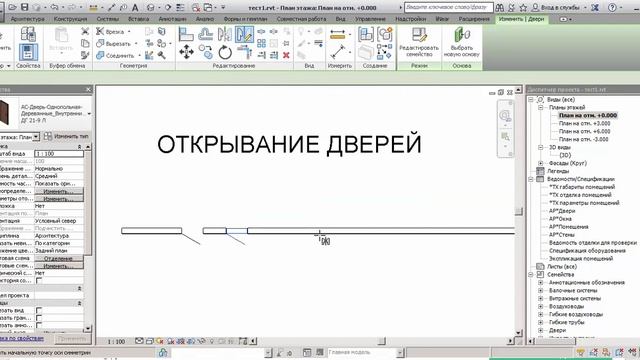Open the Конструкция ribbon tab
Image resolution: width=640 pixels, height=360 pixels.
coord(71,19)
